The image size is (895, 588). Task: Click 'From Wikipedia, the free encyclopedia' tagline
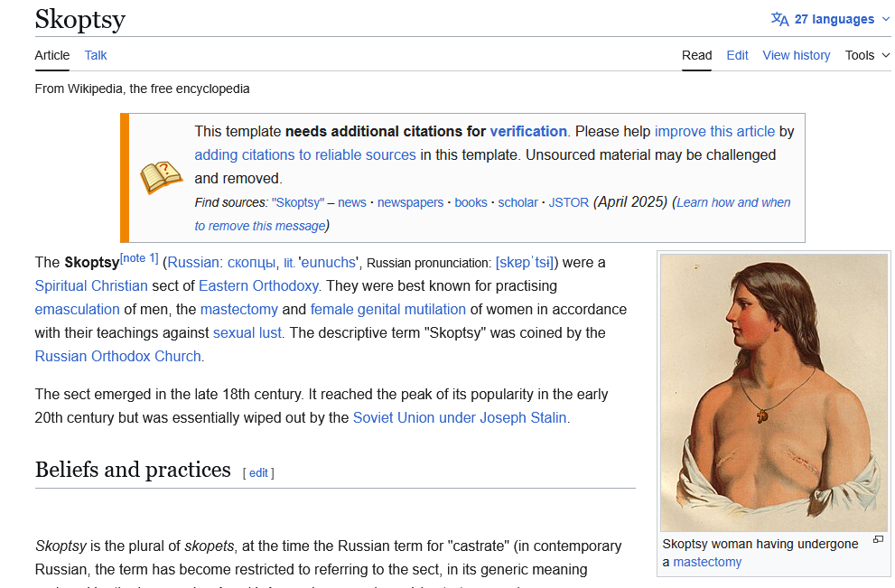[x=142, y=89]
